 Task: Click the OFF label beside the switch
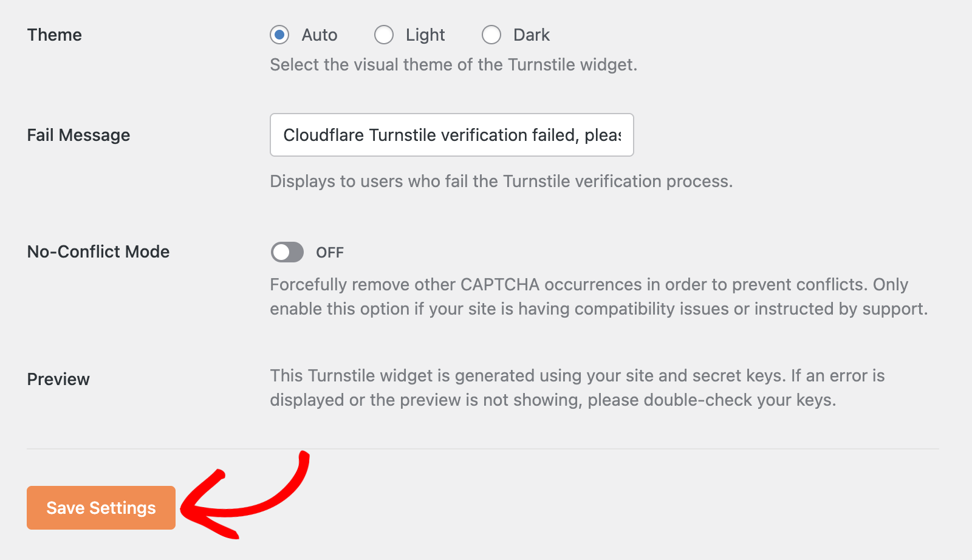[330, 253]
